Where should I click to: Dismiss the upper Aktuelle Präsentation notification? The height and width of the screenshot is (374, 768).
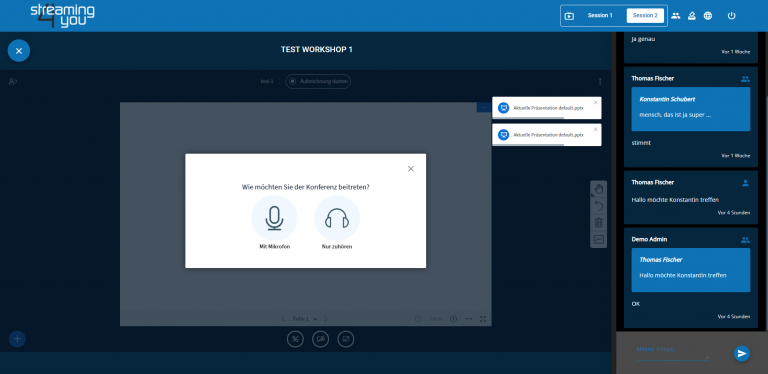tap(596, 102)
